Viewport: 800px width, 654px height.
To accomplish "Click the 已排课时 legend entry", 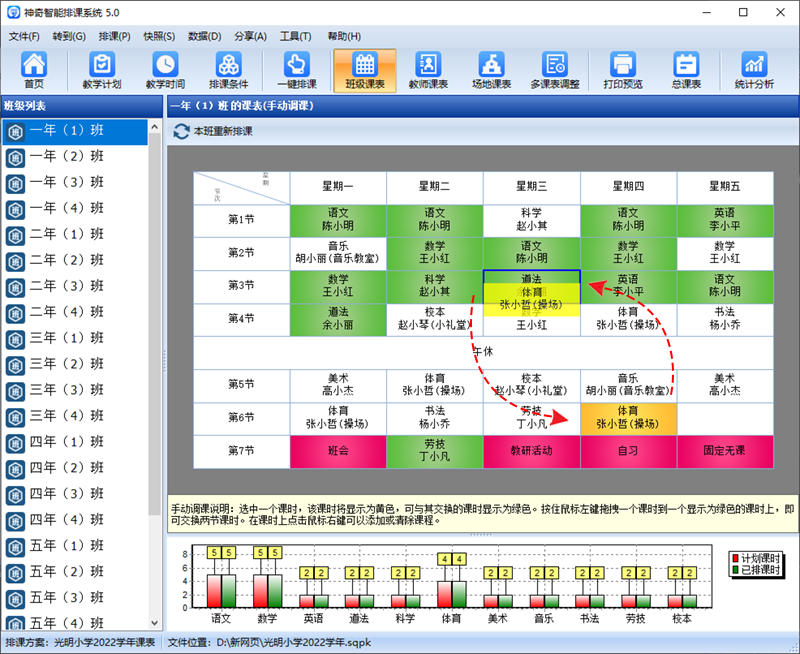I will coord(756,569).
